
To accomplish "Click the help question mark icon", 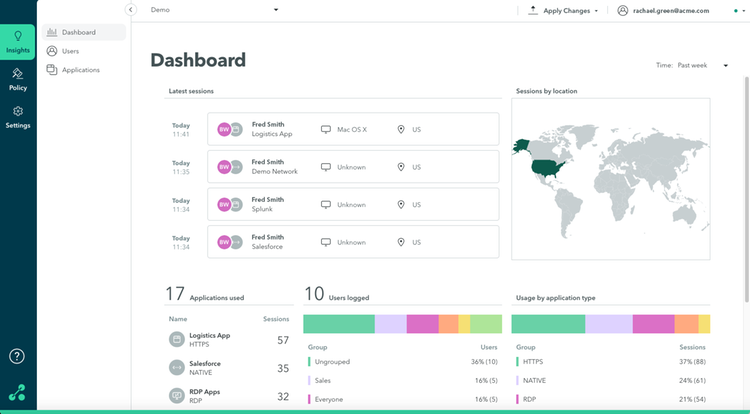I will click(18, 356).
